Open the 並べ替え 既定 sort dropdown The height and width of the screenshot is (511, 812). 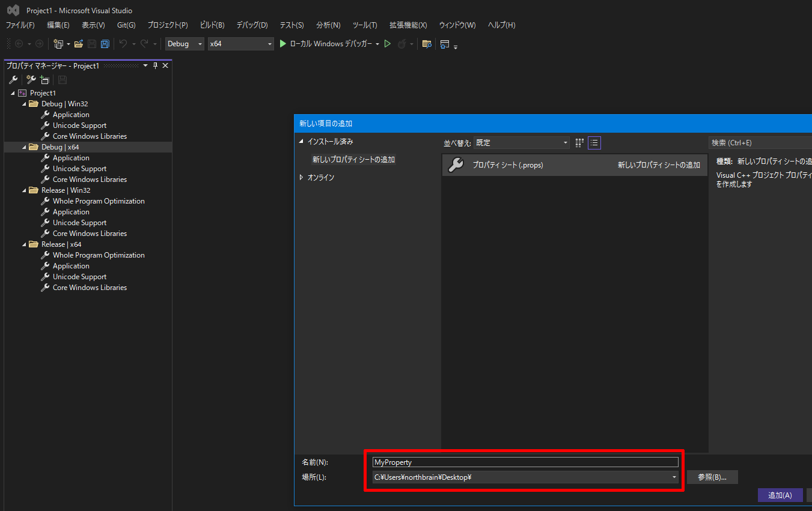(521, 143)
